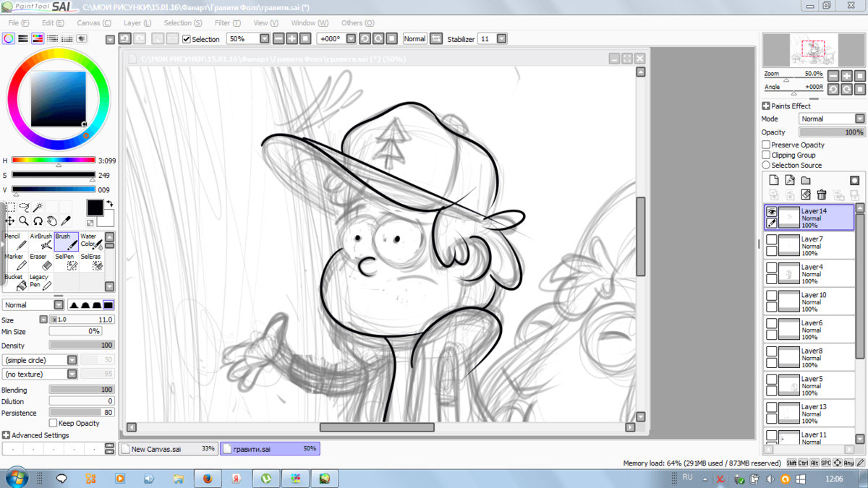This screenshot has width=868, height=488.
Task: Pick the rectangular selection tool
Action: point(10,207)
